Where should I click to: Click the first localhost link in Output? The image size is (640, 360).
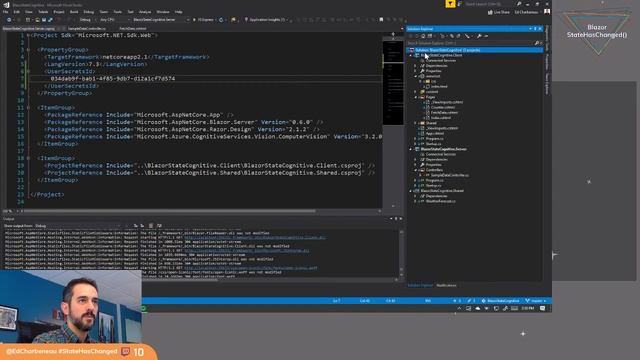[255, 238]
